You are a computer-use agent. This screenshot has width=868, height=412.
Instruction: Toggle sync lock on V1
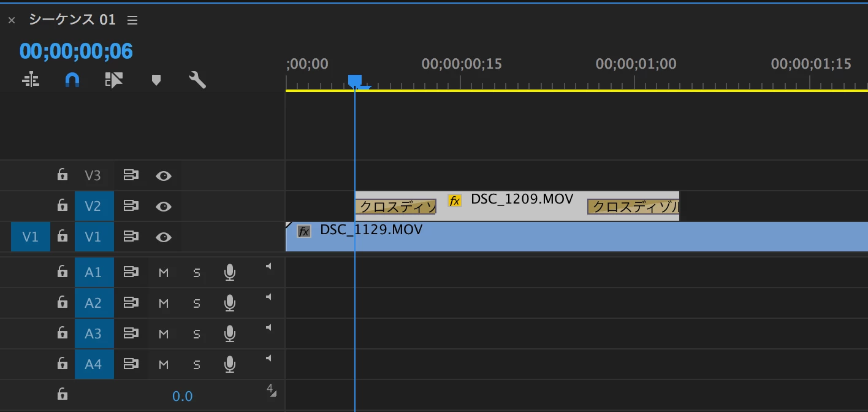pyautogui.click(x=131, y=237)
